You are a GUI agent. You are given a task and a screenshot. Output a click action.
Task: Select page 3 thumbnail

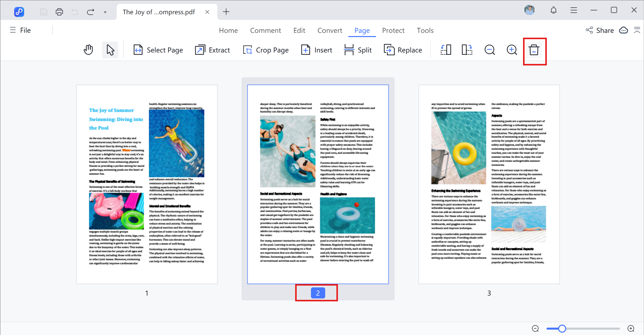pos(489,184)
